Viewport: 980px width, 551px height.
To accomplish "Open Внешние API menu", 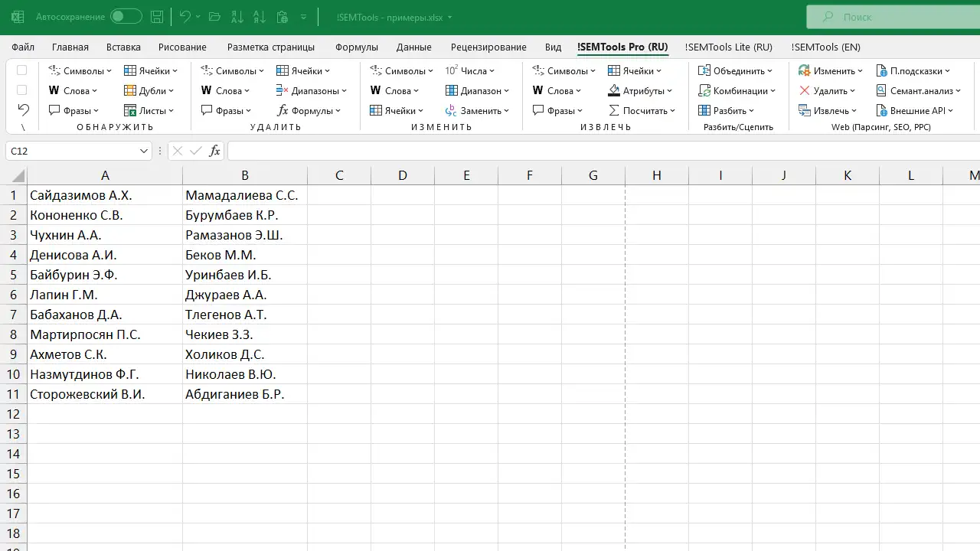I will click(x=915, y=110).
